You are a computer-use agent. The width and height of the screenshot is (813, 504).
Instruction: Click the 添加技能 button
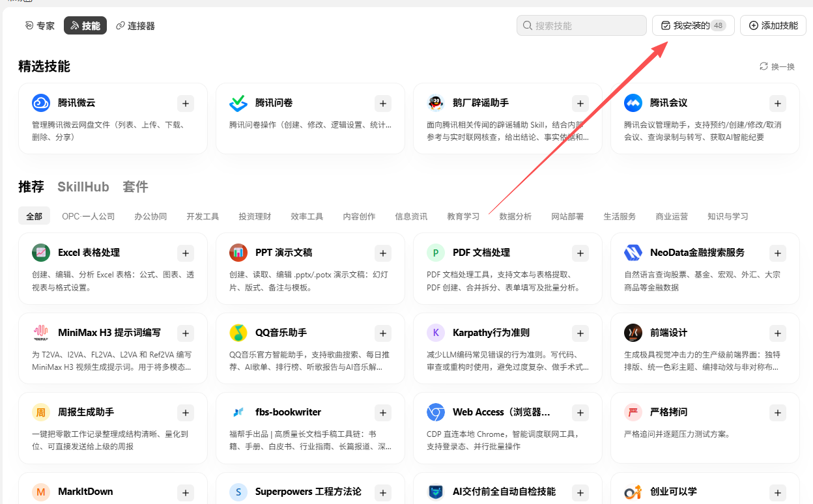tap(773, 25)
